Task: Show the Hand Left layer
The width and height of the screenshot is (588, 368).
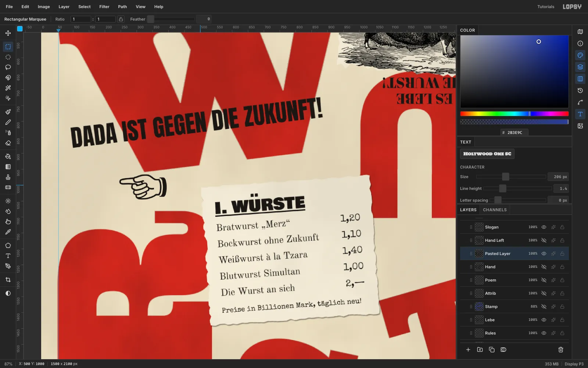Action: pyautogui.click(x=544, y=240)
